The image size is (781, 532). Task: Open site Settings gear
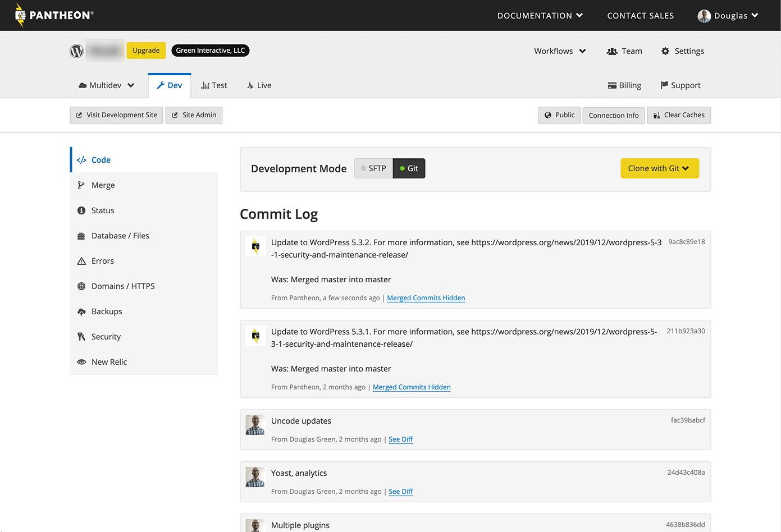point(682,51)
